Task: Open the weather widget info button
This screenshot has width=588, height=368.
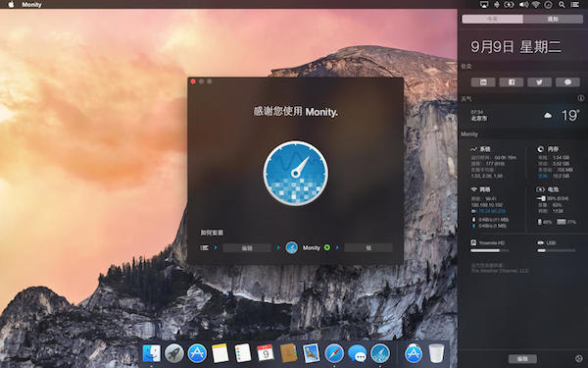Action: click(581, 98)
